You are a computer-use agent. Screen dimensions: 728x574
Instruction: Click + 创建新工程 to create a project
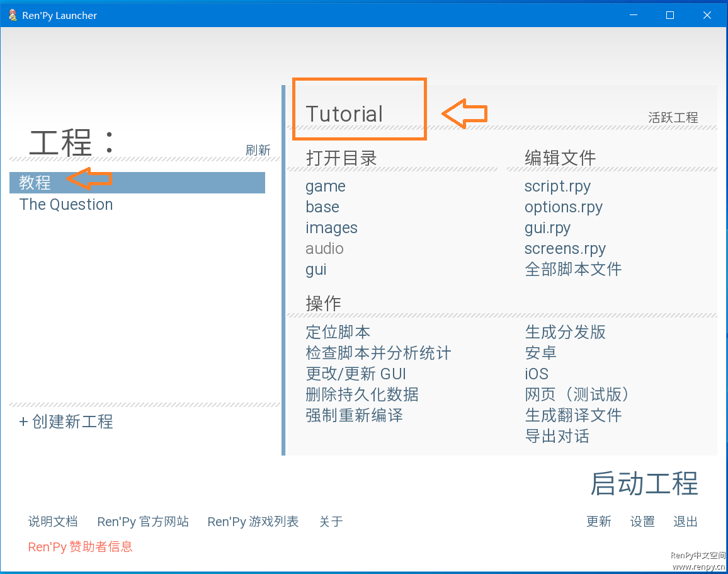pos(66,422)
